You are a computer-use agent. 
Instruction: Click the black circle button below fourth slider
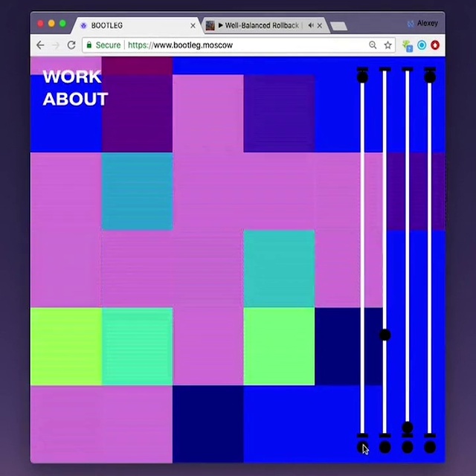pos(430,448)
